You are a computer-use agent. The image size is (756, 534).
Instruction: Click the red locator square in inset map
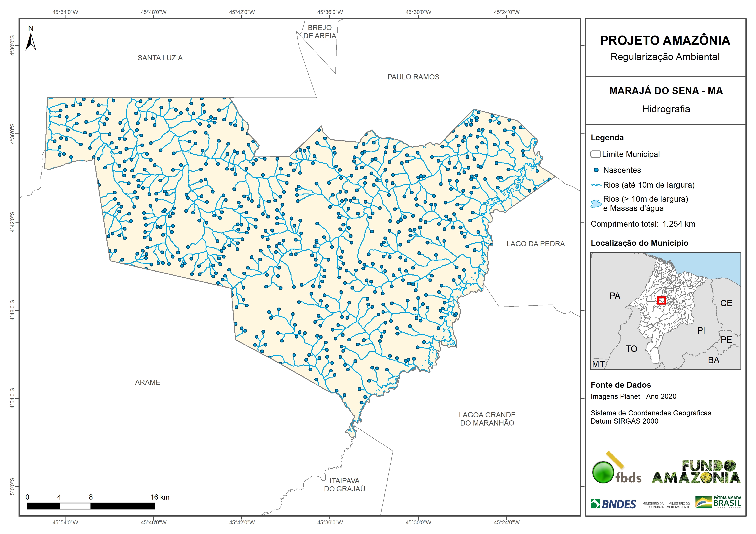tap(661, 300)
